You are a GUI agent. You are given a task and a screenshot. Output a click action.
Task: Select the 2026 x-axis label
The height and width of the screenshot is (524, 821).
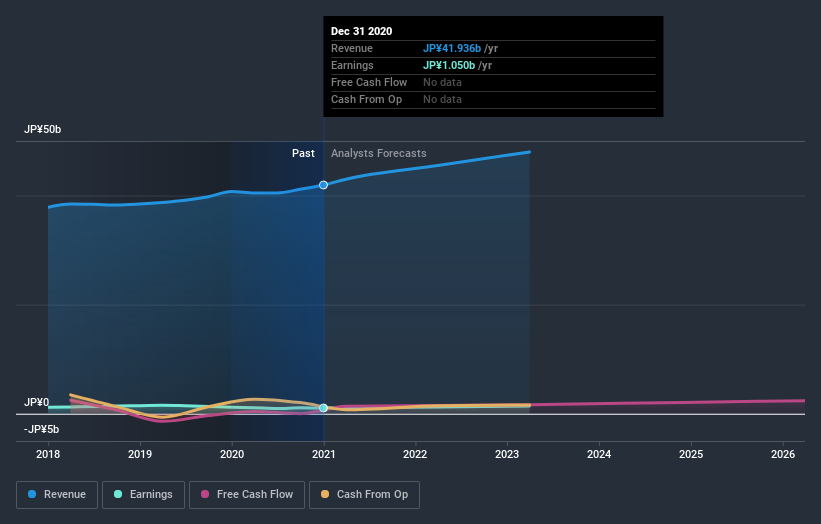783,454
